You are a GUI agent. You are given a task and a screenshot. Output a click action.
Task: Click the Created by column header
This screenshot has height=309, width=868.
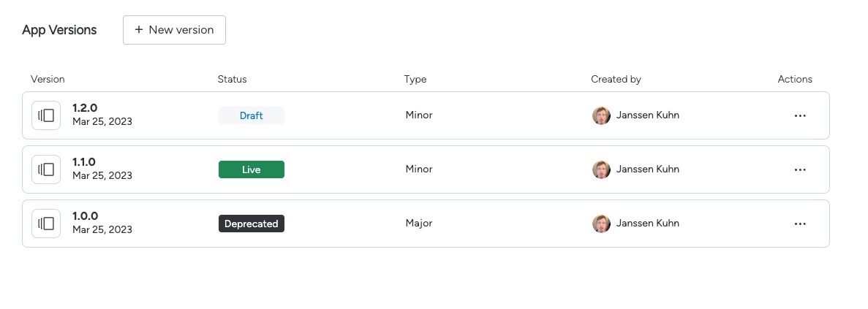point(616,79)
